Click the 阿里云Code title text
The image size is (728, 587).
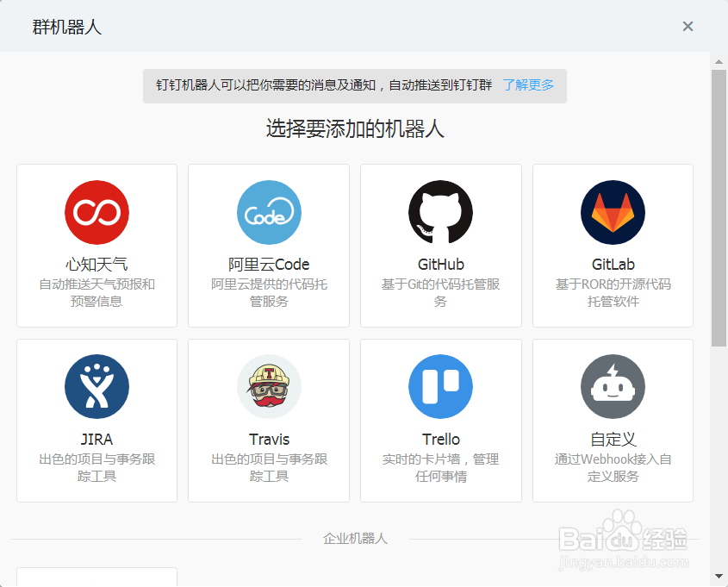[x=269, y=265]
